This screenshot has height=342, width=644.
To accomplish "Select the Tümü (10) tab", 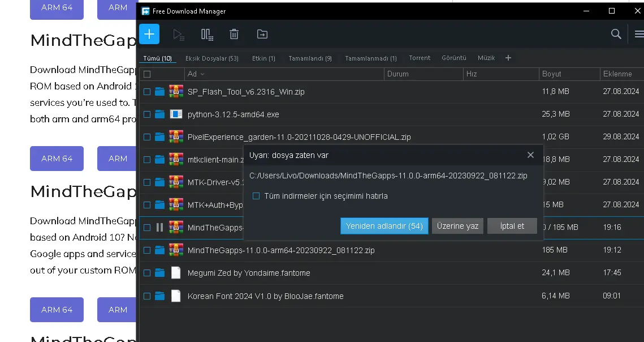I will click(157, 58).
